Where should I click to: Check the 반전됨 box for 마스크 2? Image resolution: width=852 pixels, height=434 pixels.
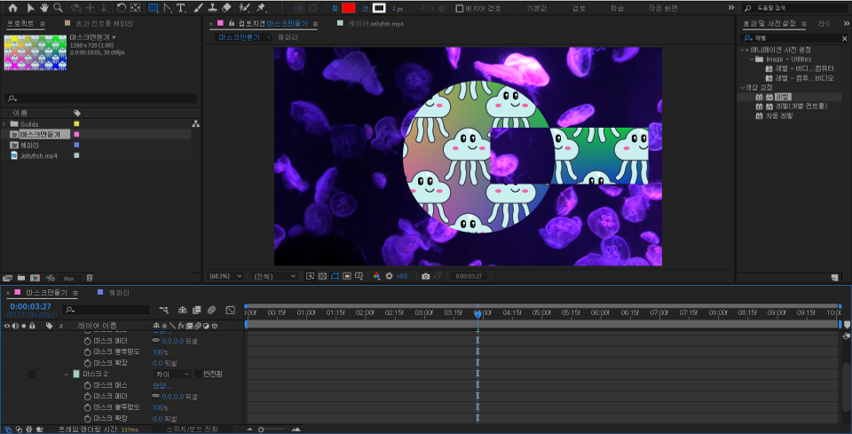tap(198, 374)
